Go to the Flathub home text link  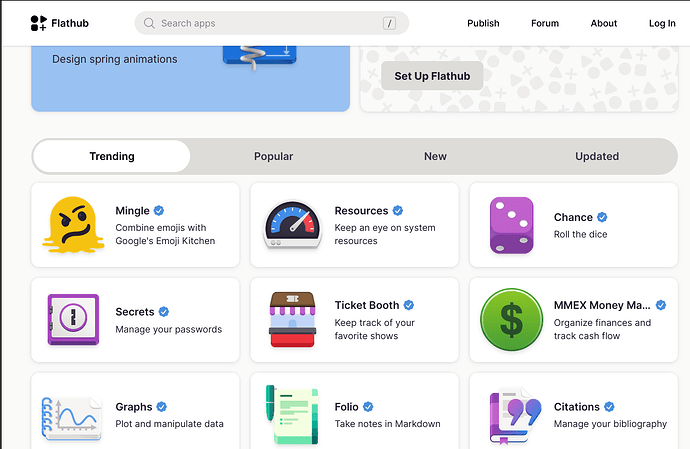tap(70, 23)
